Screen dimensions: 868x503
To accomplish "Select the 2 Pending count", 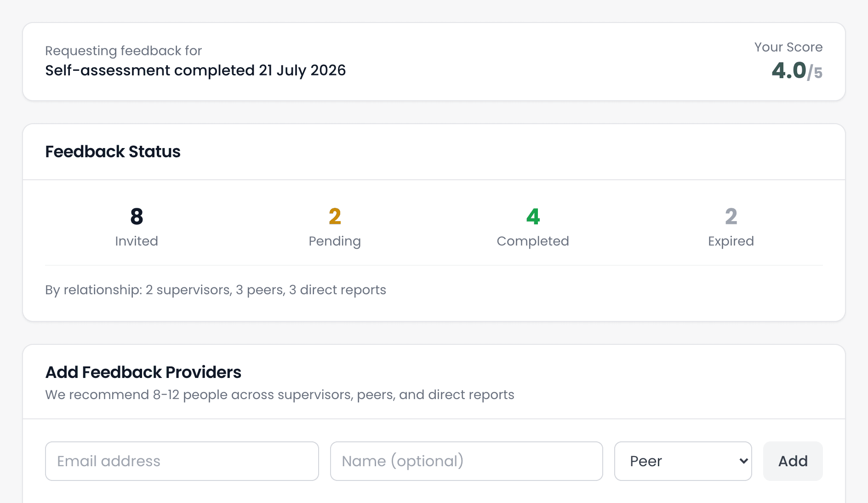I will (335, 217).
